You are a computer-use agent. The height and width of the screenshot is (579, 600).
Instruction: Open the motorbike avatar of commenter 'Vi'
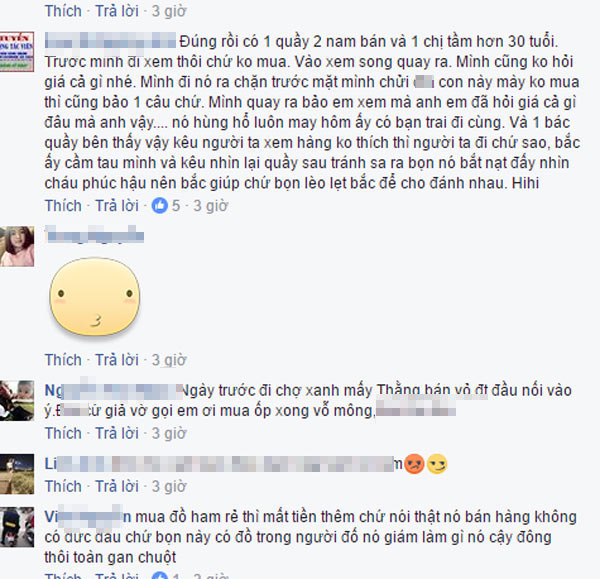17,527
